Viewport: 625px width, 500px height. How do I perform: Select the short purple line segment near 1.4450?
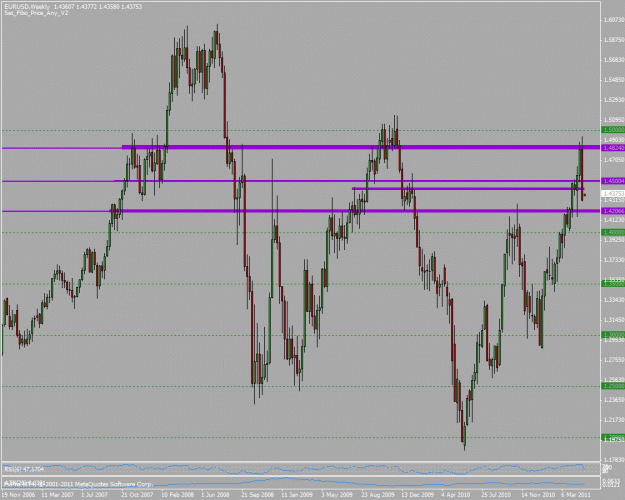(468, 189)
